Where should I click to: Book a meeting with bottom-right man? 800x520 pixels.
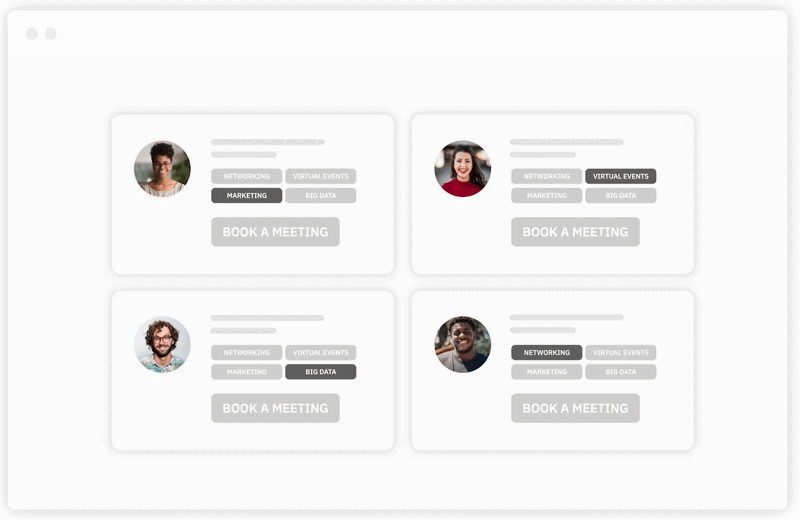[x=575, y=408]
